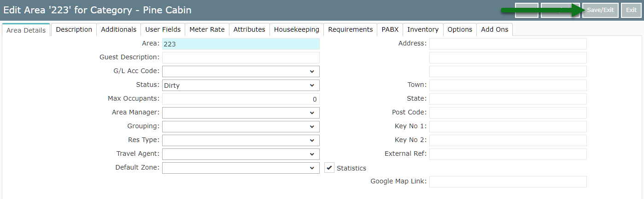Click the Save/Exit button
Viewport: 644px width, 199px height.
point(600,10)
